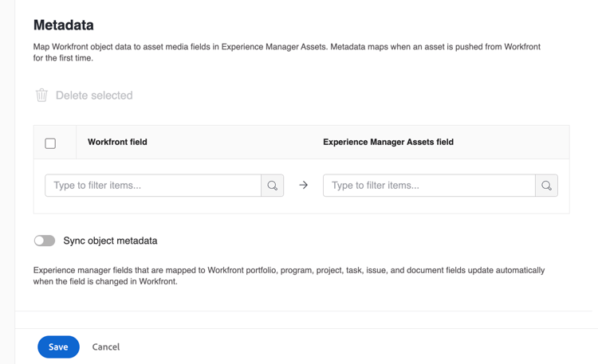Screen dimensions: 598x364
Task: Enable the Sync object metadata switch
Action: point(45,241)
